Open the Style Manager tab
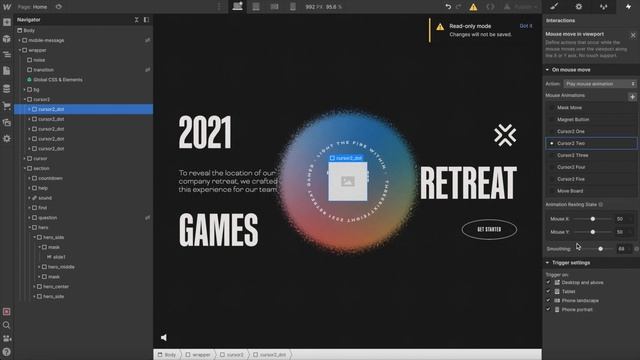 pos(603,7)
